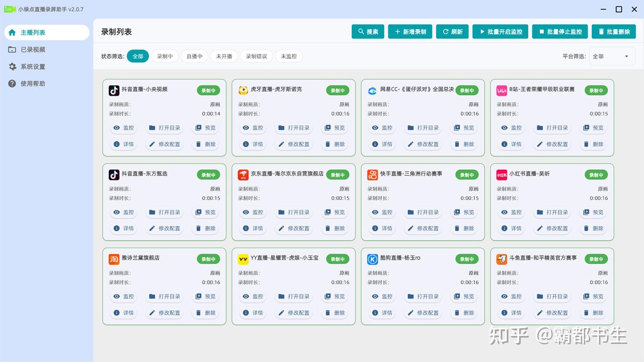Toggle 监控 on 抖音直播-东方甄选 card

pos(124,212)
